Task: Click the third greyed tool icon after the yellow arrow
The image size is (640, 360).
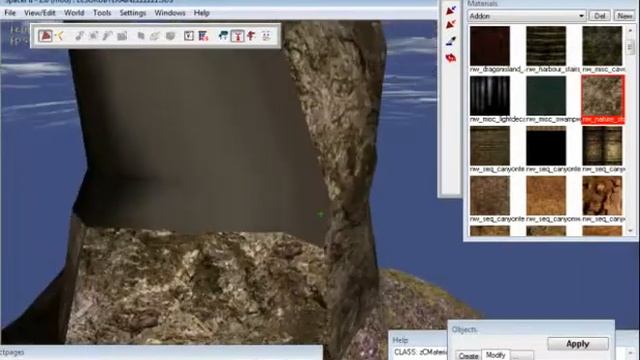Action: pyautogui.click(x=107, y=36)
